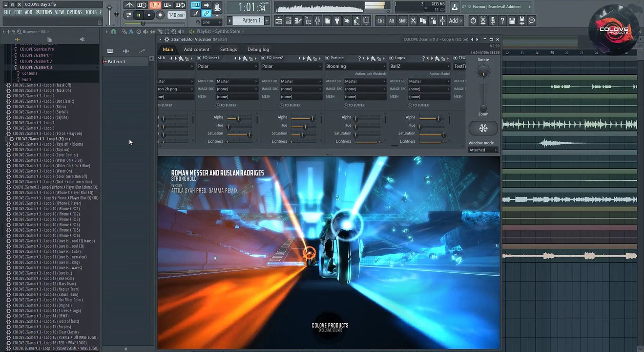Open the mixer icon
644x352 pixels.
coord(318,21)
